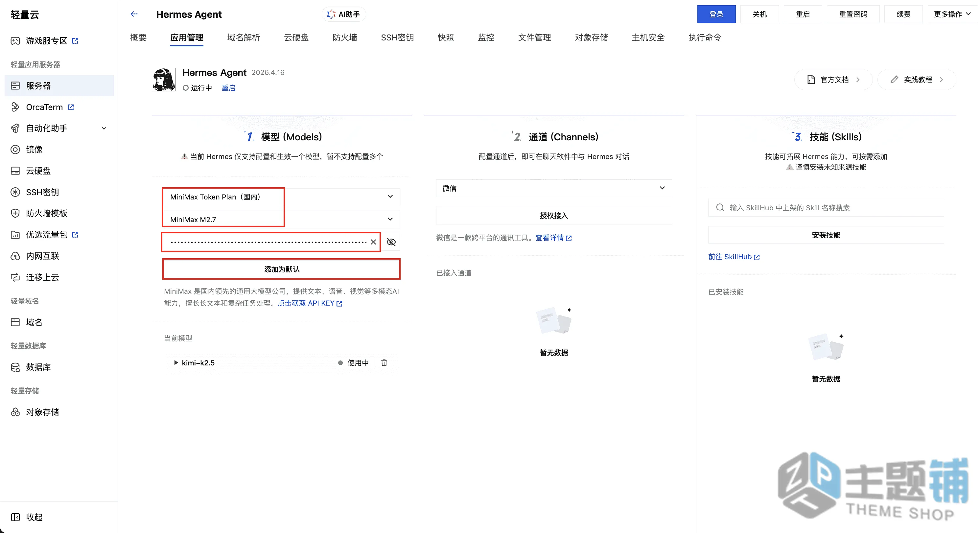
Task: Click the 重置密码 button
Action: coord(853,14)
